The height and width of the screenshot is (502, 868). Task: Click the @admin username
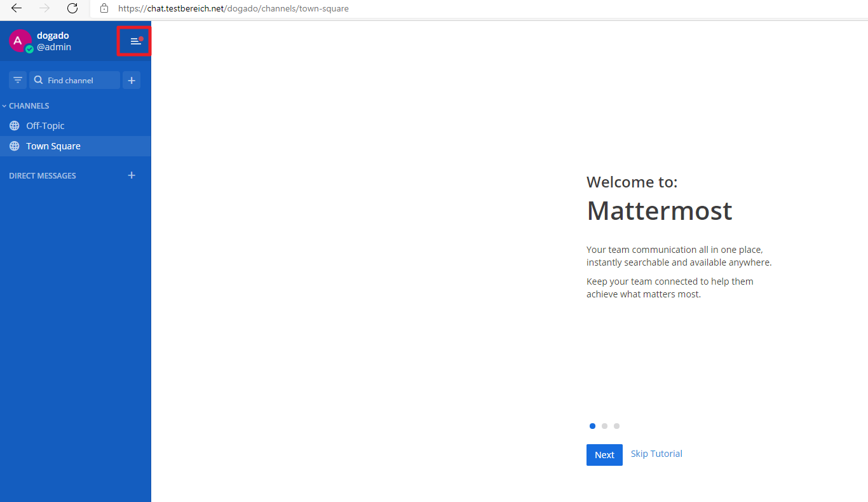click(54, 47)
